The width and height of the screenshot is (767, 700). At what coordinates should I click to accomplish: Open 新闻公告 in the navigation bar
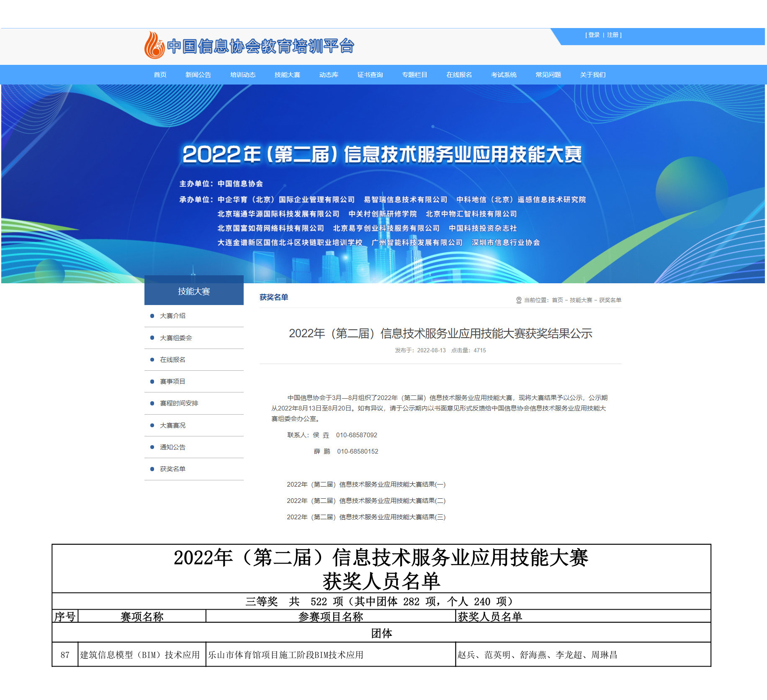198,74
